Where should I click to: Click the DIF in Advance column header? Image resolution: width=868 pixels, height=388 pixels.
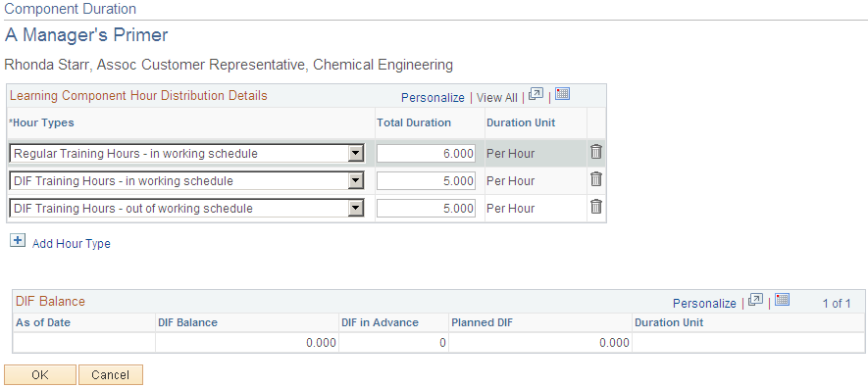point(380,322)
